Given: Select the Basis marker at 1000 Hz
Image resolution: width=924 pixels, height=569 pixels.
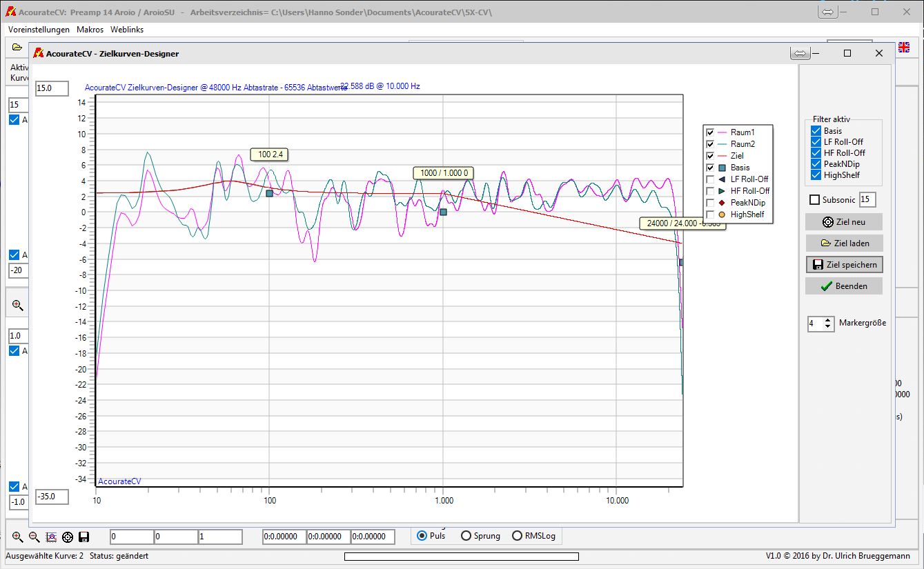Looking at the screenshot, I should click(444, 212).
